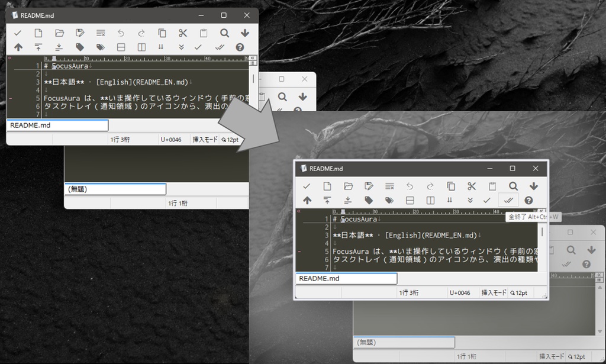Click 1行 1桁 in untitled window behind upper window
The width and height of the screenshot is (606, 364).
[x=178, y=203]
